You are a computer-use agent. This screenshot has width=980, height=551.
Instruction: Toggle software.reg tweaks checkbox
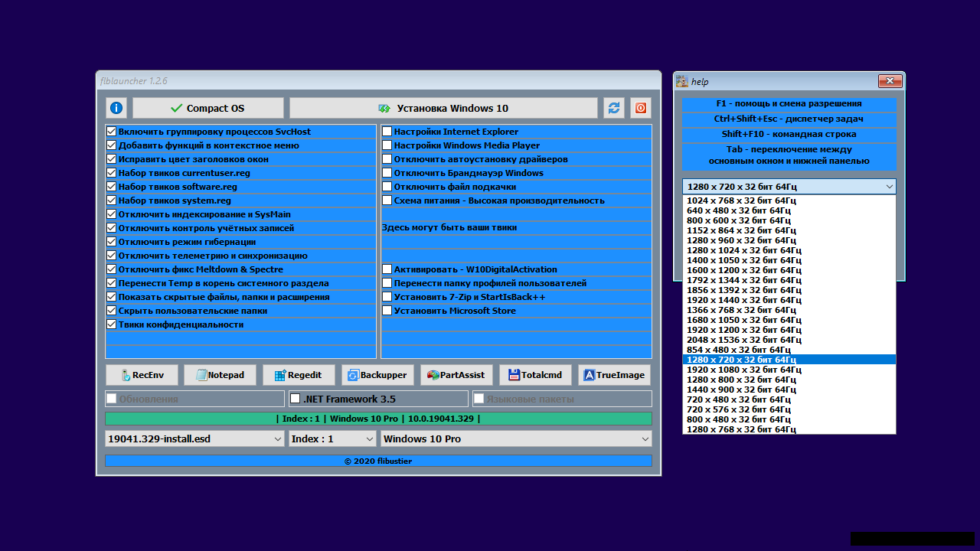coord(112,187)
